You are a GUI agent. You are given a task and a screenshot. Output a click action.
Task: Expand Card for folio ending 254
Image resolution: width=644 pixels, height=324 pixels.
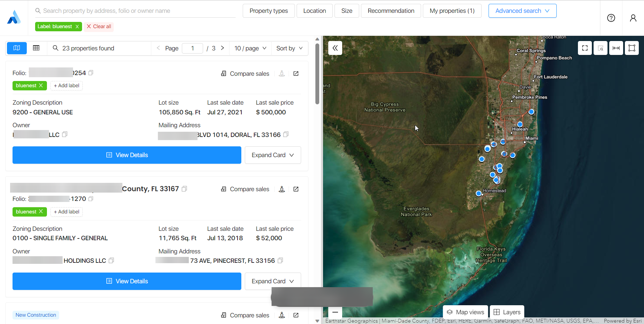tap(273, 155)
